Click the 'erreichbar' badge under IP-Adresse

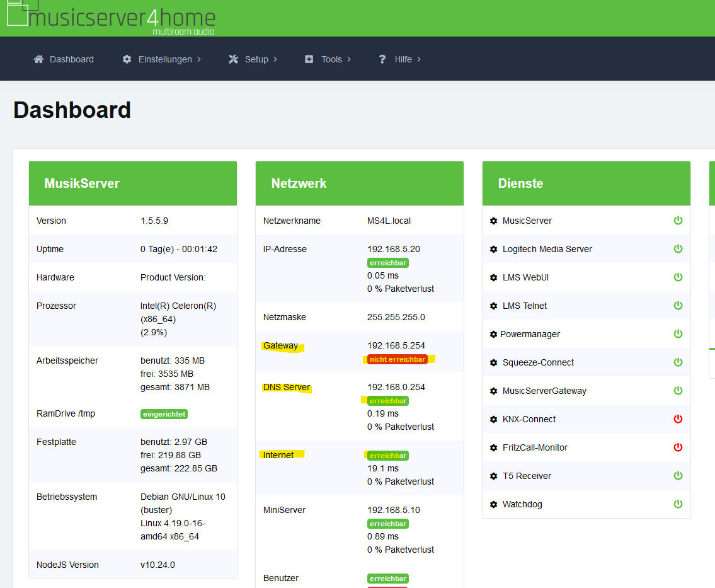[388, 263]
